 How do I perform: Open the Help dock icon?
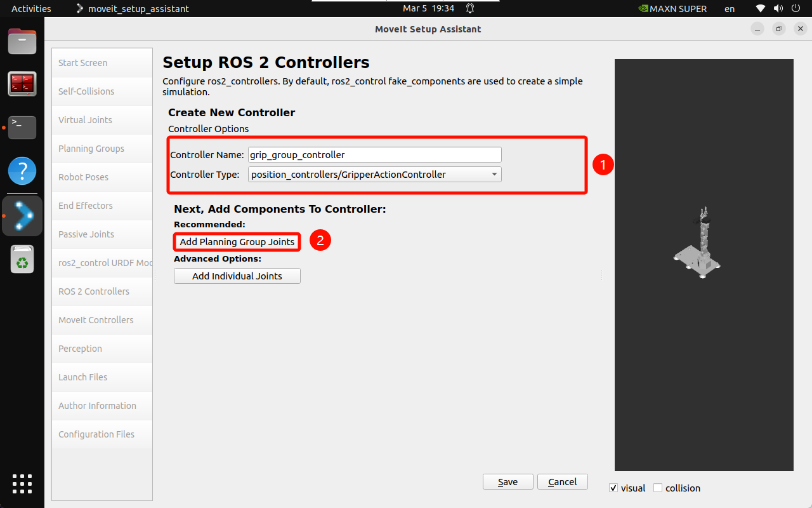click(x=22, y=171)
